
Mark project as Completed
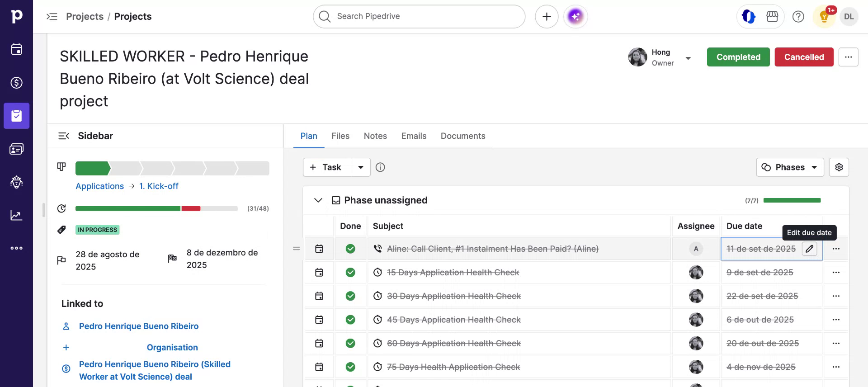click(738, 57)
